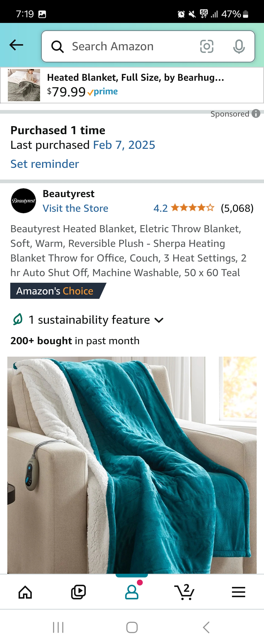The width and height of the screenshot is (264, 644).
Task: Tap the Amazon's Choice badge
Action: (58, 291)
